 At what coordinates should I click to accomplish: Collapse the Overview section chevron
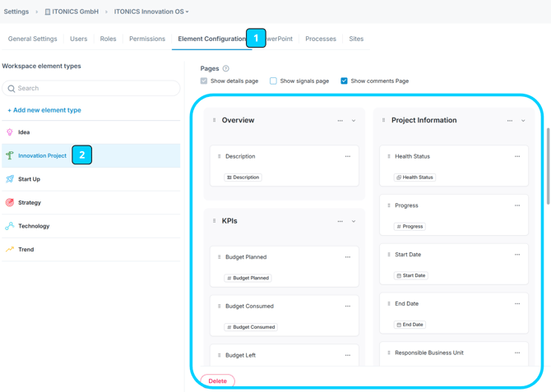tap(354, 121)
